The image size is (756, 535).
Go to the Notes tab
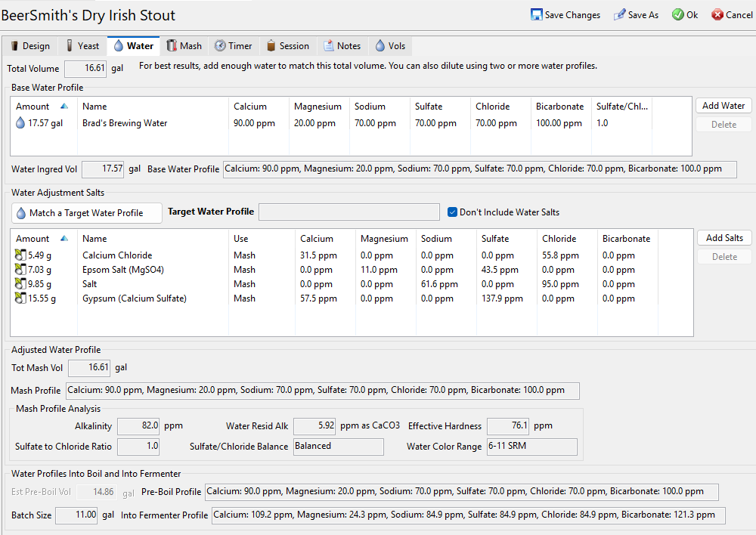pyautogui.click(x=342, y=46)
